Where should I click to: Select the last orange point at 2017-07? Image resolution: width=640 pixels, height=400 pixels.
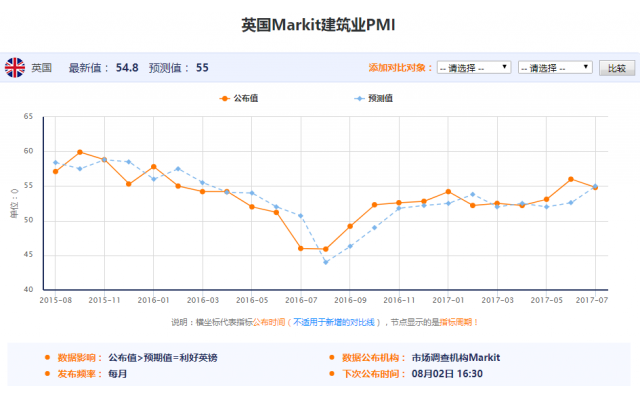click(595, 188)
